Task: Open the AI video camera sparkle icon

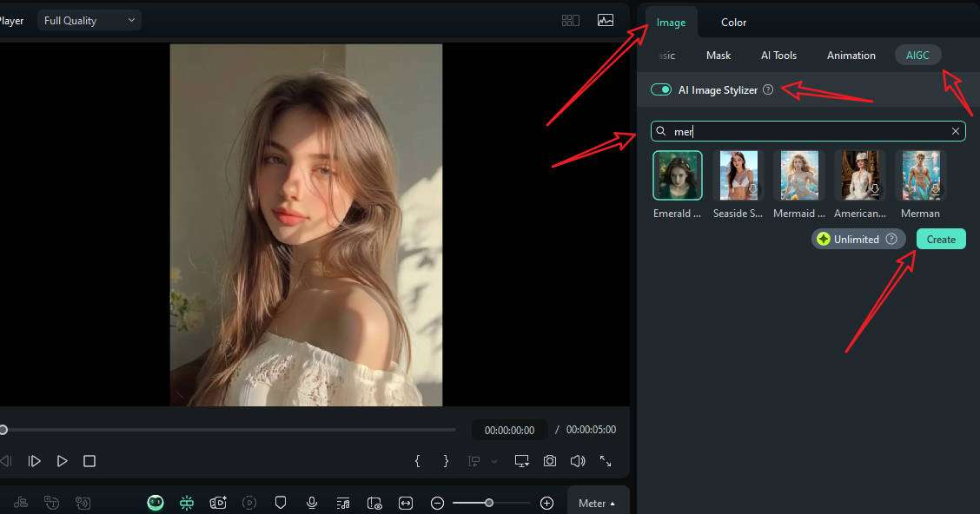Action: point(218,503)
